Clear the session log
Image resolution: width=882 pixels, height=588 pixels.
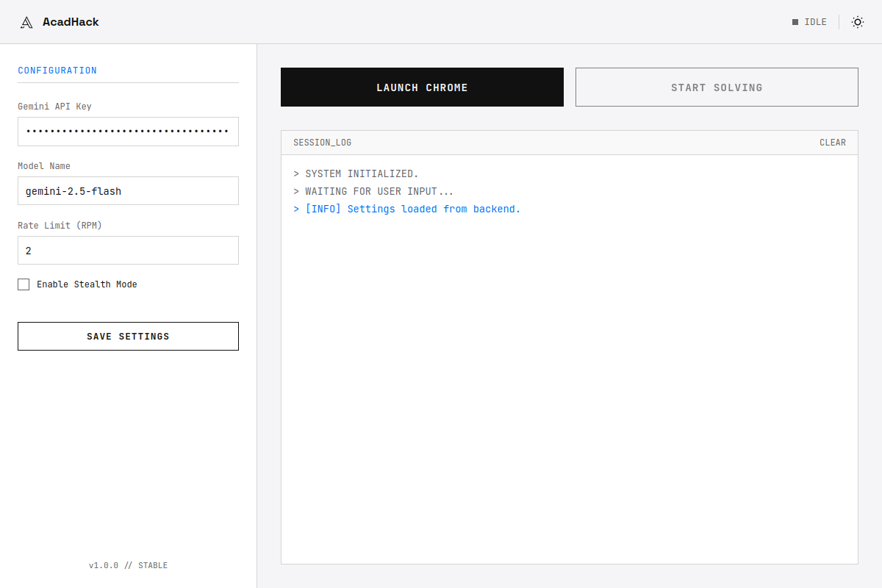[x=833, y=143]
